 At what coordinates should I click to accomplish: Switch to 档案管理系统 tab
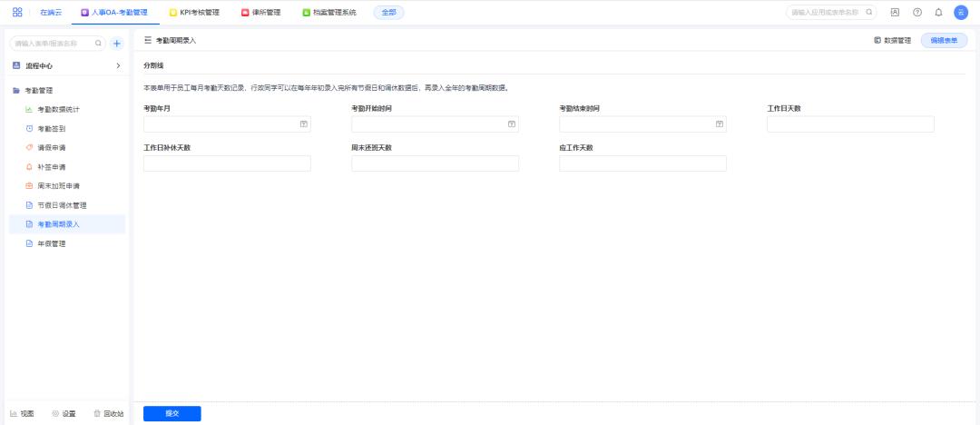point(328,12)
